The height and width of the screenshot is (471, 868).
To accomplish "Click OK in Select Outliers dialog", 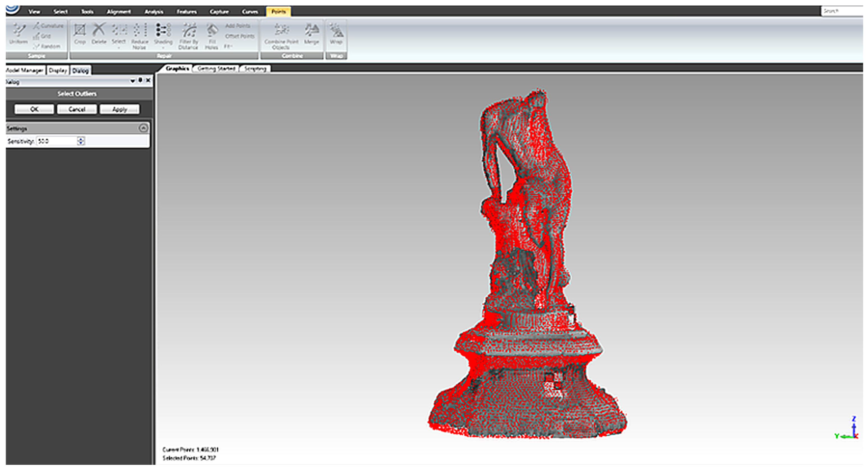I will coord(34,109).
